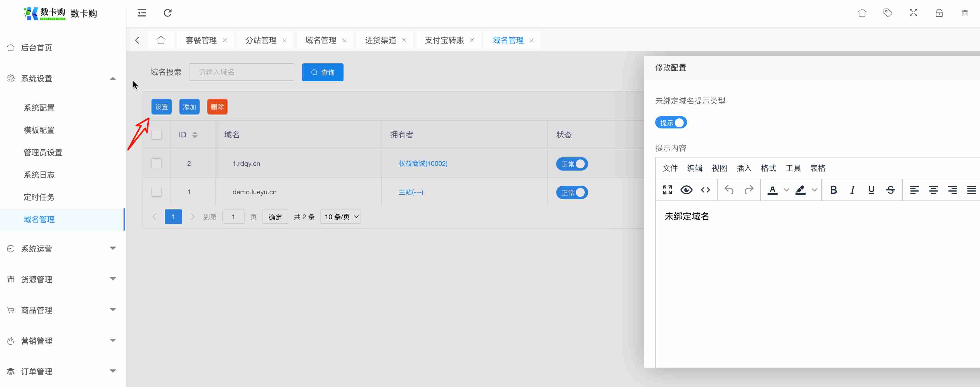Click the undo arrow in editor toolbar
980x387 pixels.
click(x=729, y=190)
